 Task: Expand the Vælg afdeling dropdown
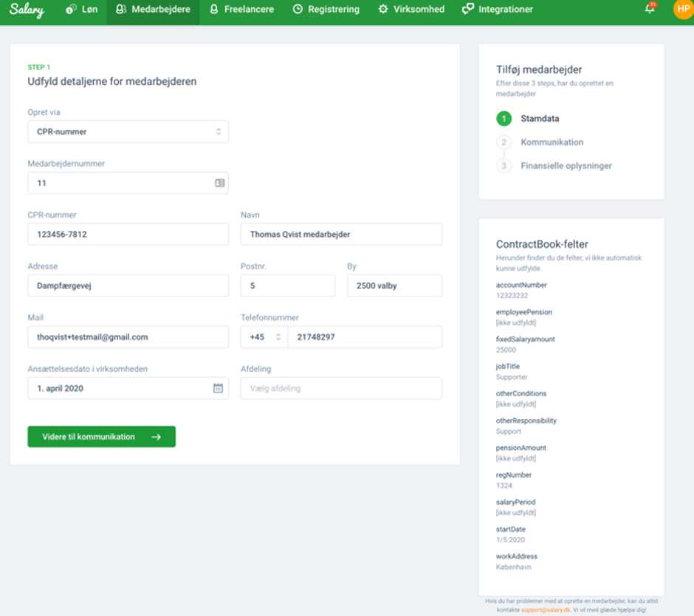341,388
